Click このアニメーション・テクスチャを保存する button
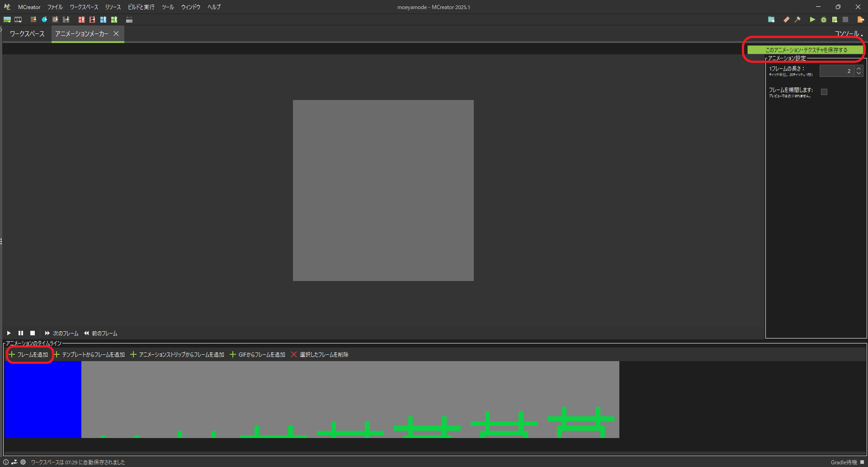Screen dimensions: 868x467 805,50
